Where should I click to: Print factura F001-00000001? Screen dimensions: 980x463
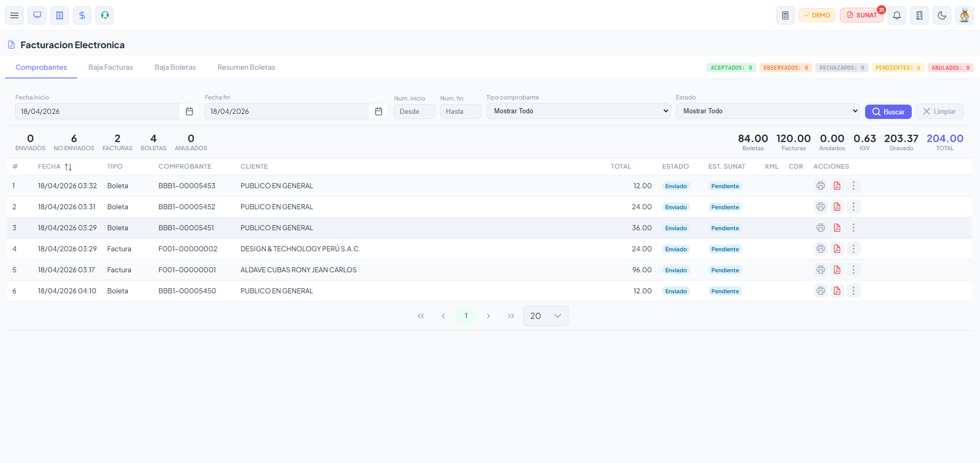(x=821, y=270)
